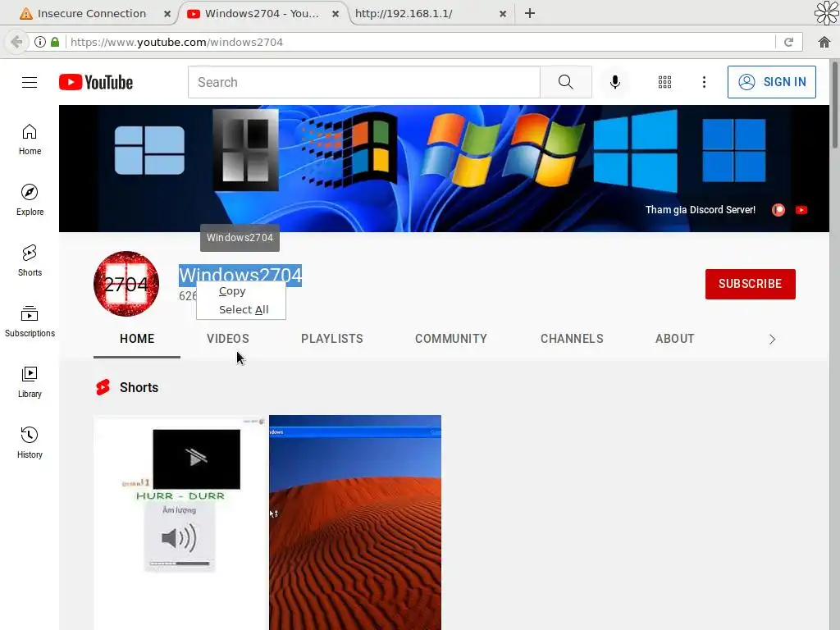Screen dimensions: 840x630
Task: Open a new browser tab
Action: [x=530, y=13]
